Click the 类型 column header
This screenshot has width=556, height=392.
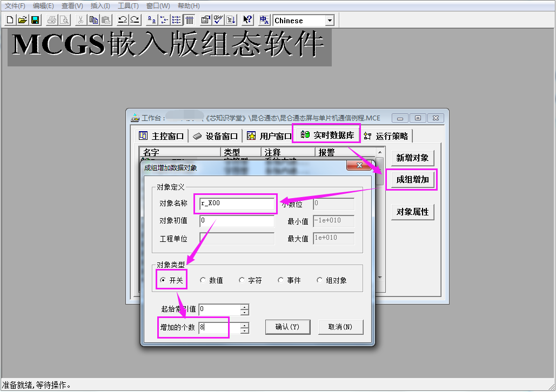[241, 152]
